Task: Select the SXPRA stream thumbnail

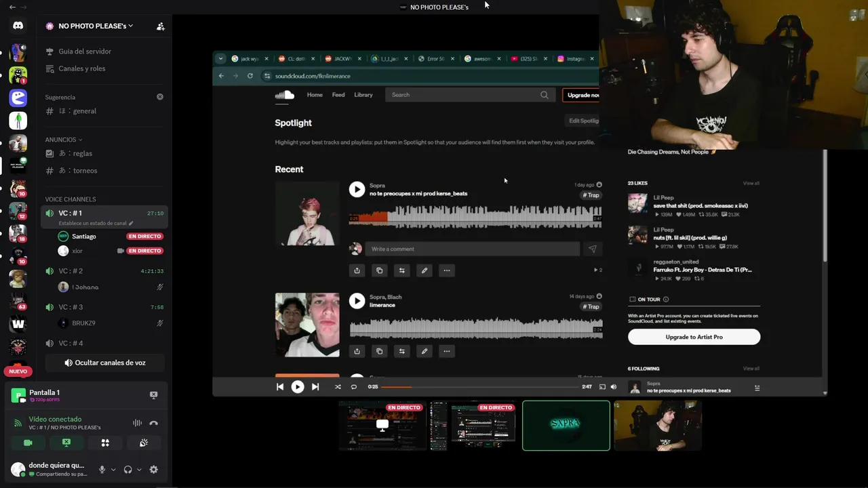Action: click(566, 426)
